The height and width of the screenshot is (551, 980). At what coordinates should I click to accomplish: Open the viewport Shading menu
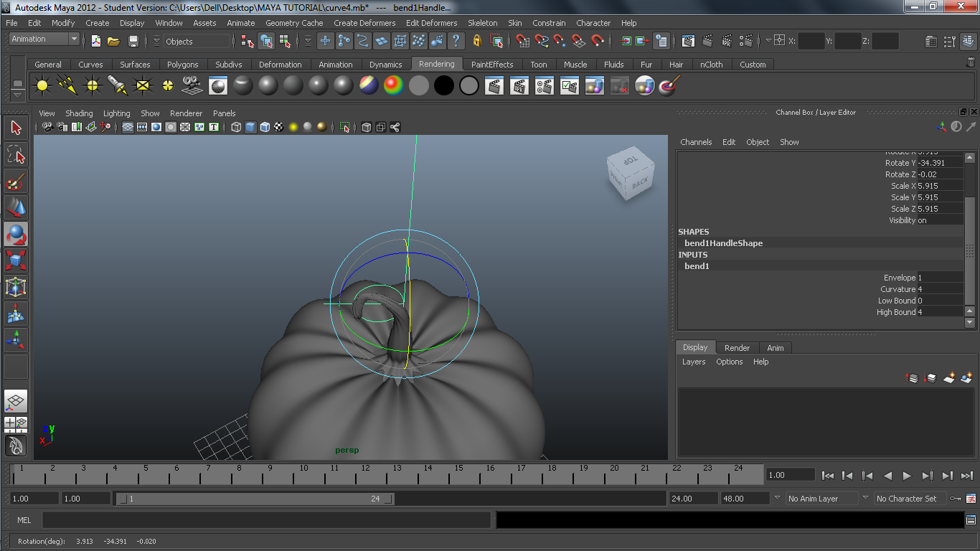pos(79,113)
